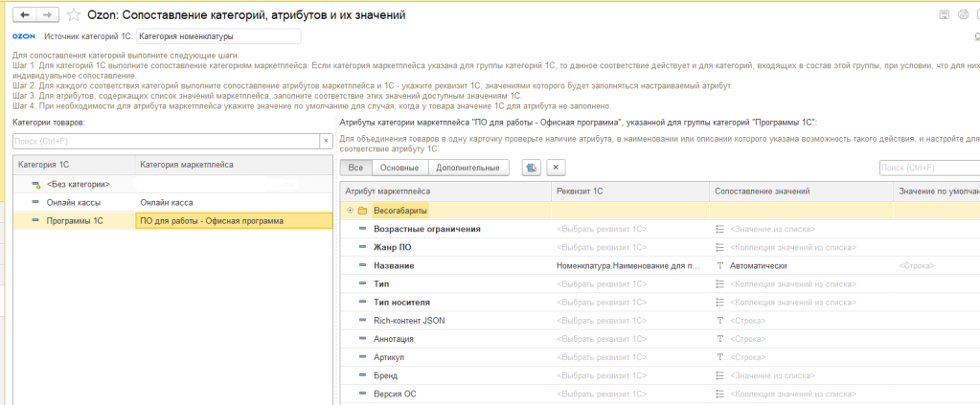The image size is (980, 405).
Task: Click the list icon in Возрастные ограничения row
Action: [719, 230]
